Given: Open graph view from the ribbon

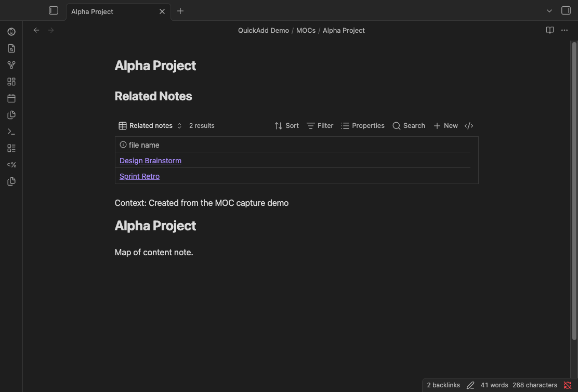Looking at the screenshot, I should (11, 65).
